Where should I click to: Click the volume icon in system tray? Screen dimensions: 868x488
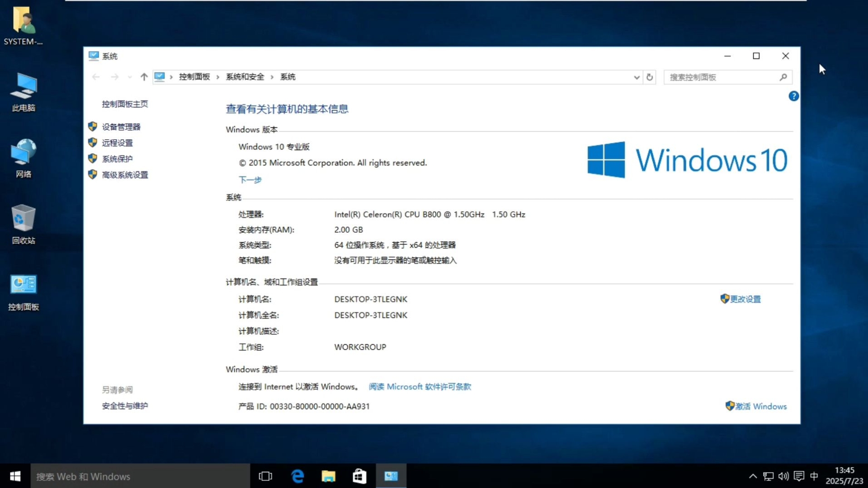click(783, 476)
